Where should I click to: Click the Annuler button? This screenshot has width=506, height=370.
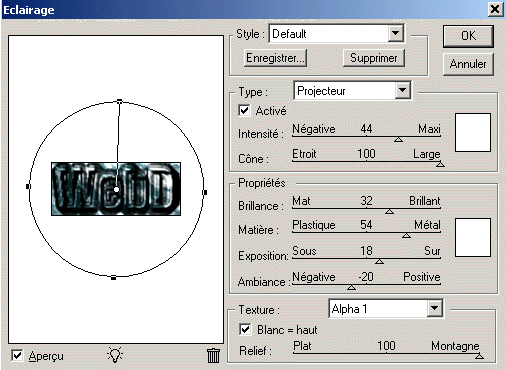468,64
